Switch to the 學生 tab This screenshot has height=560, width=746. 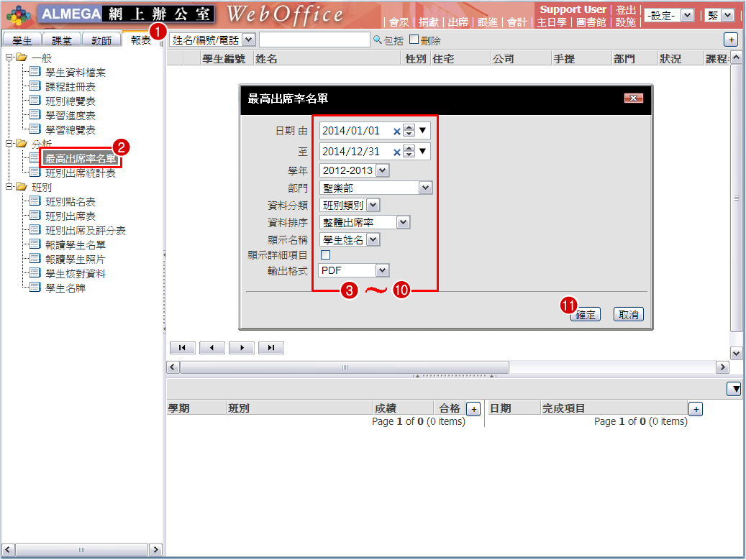(x=22, y=41)
